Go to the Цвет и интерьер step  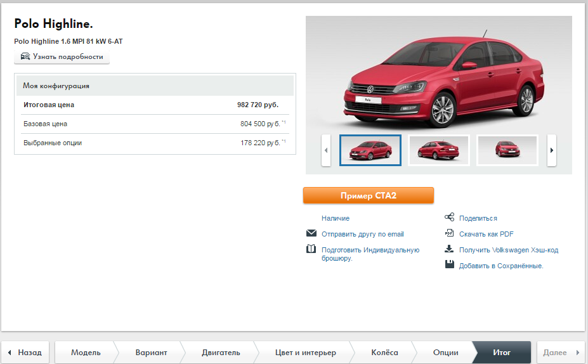click(305, 353)
